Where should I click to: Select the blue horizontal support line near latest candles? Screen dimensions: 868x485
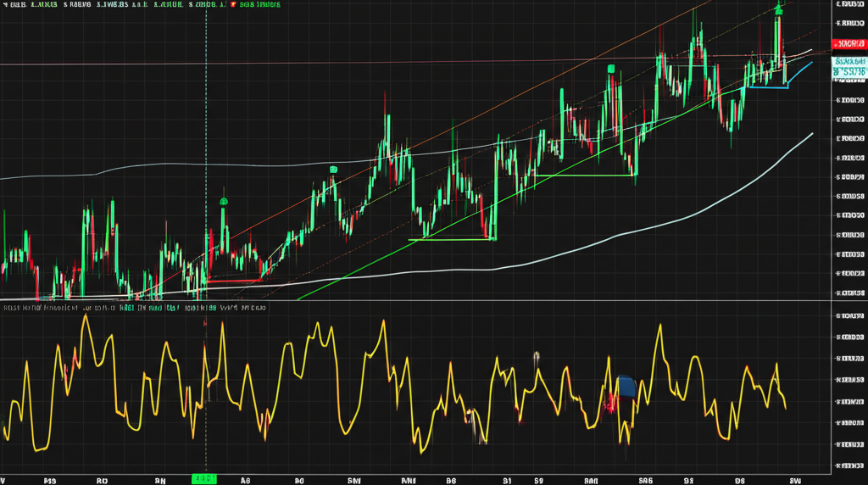[x=767, y=86]
